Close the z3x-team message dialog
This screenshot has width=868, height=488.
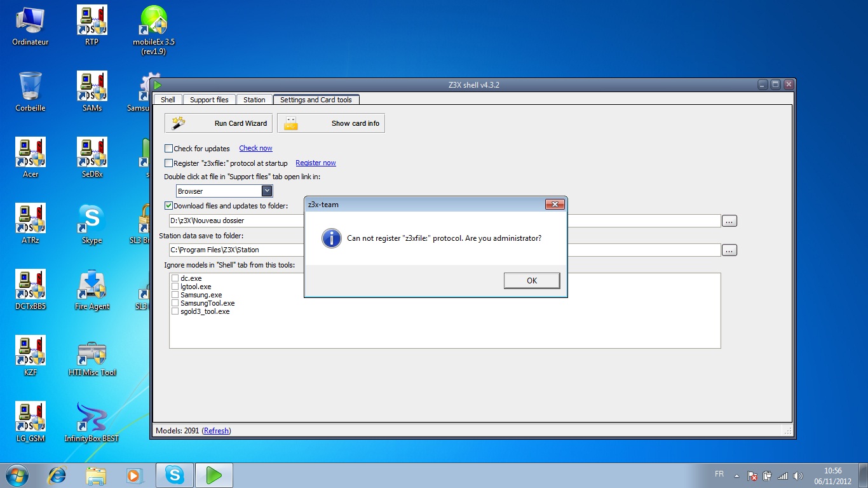click(x=555, y=205)
